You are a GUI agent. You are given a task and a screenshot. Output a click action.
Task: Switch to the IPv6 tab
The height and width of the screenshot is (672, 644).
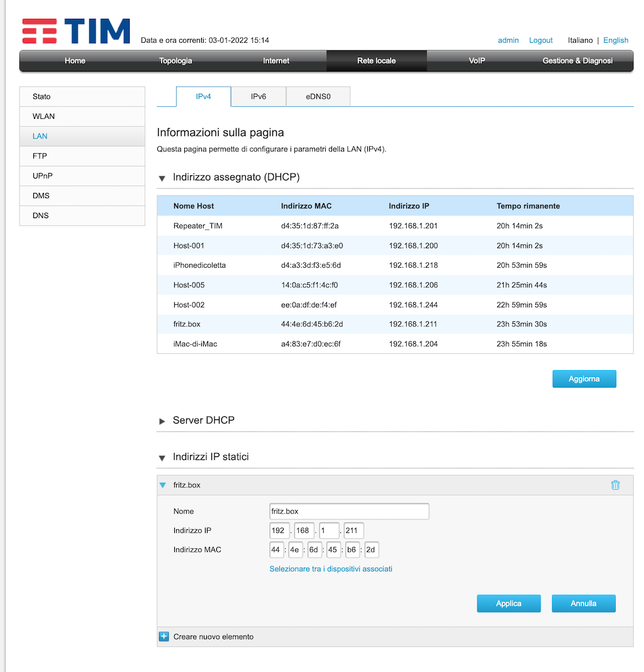(x=258, y=97)
